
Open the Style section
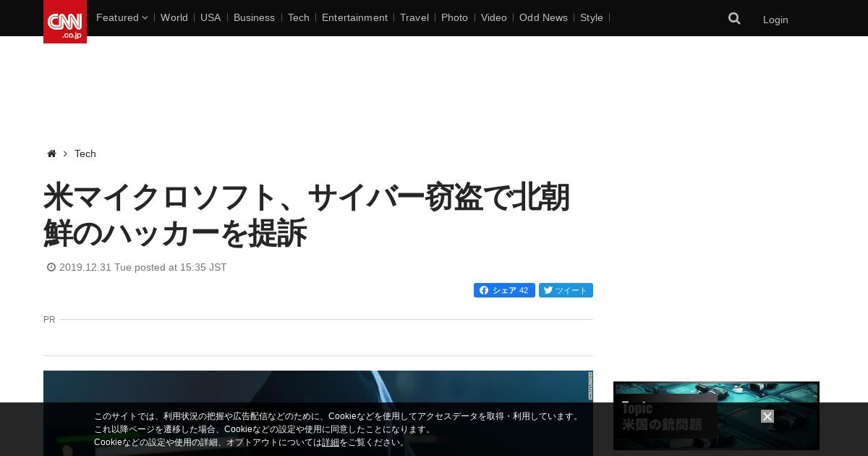point(592,17)
